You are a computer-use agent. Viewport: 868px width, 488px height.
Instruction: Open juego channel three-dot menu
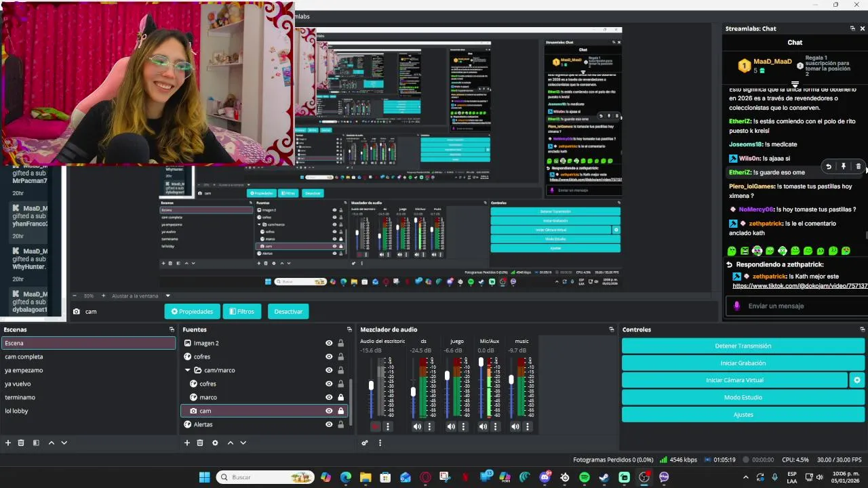click(463, 426)
